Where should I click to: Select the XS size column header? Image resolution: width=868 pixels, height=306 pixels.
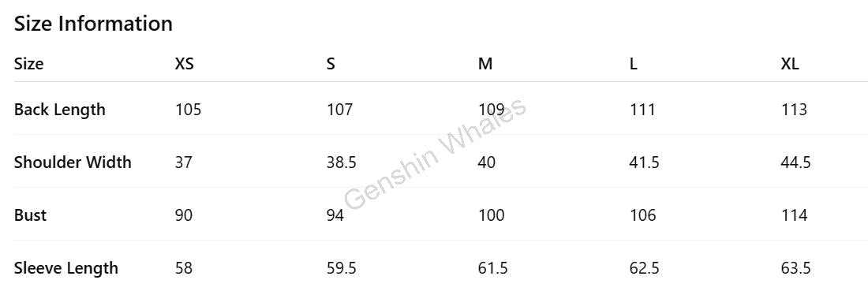point(185,64)
